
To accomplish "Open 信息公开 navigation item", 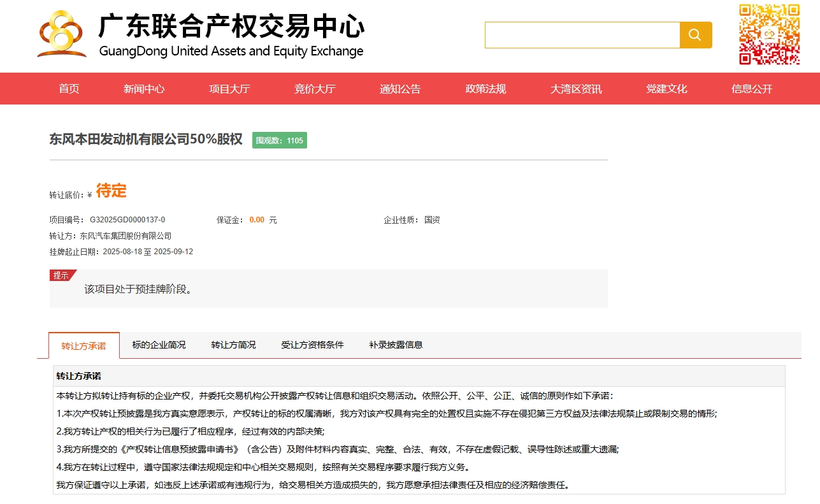I will (752, 89).
